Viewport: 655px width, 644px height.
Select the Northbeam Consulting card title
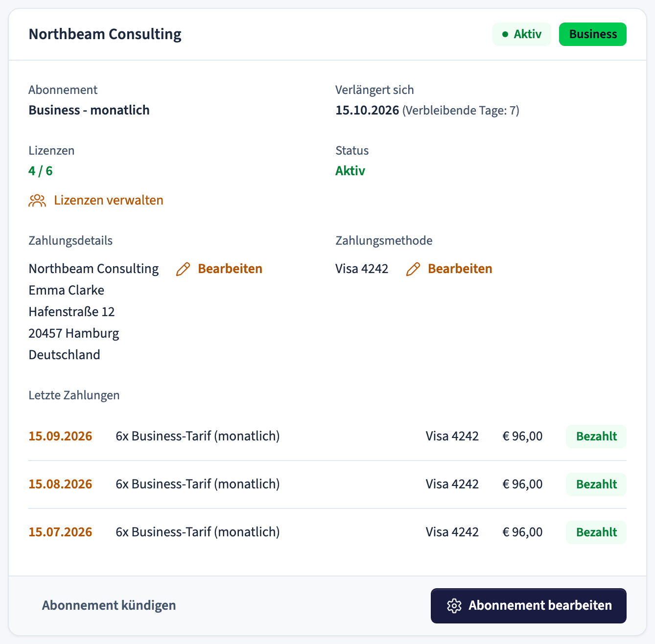[105, 34]
